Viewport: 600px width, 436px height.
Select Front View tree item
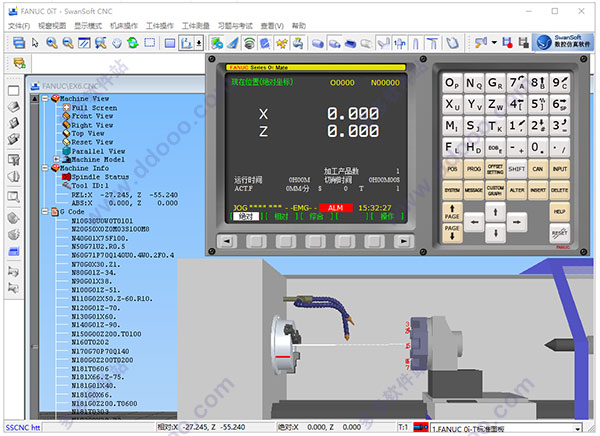(92, 116)
